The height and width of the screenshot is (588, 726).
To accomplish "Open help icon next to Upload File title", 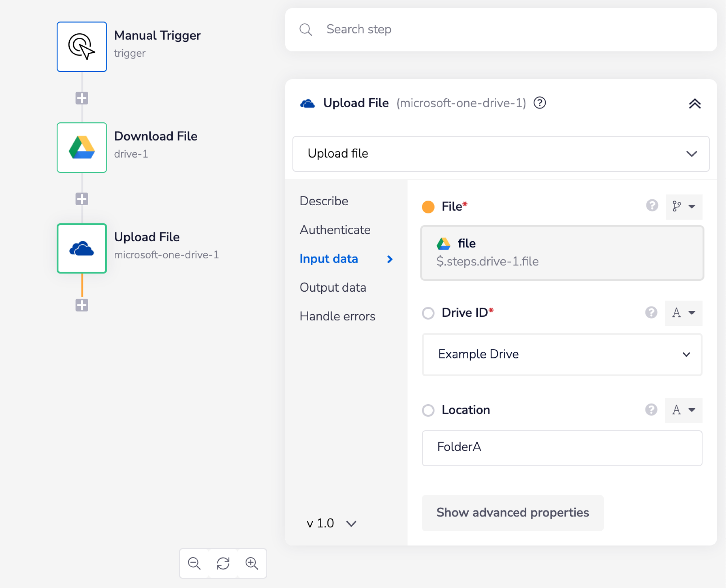I will [x=540, y=103].
